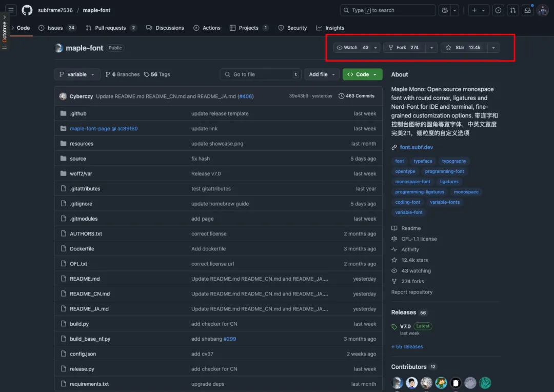Open the notifications inbox icon
Screen dimensions: 554x392
coord(527,10)
